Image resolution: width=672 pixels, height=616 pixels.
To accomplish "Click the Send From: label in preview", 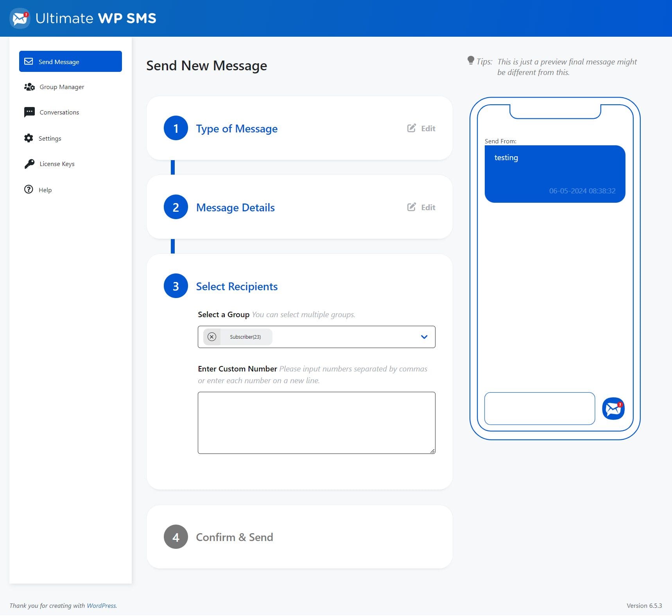I will [x=500, y=141].
